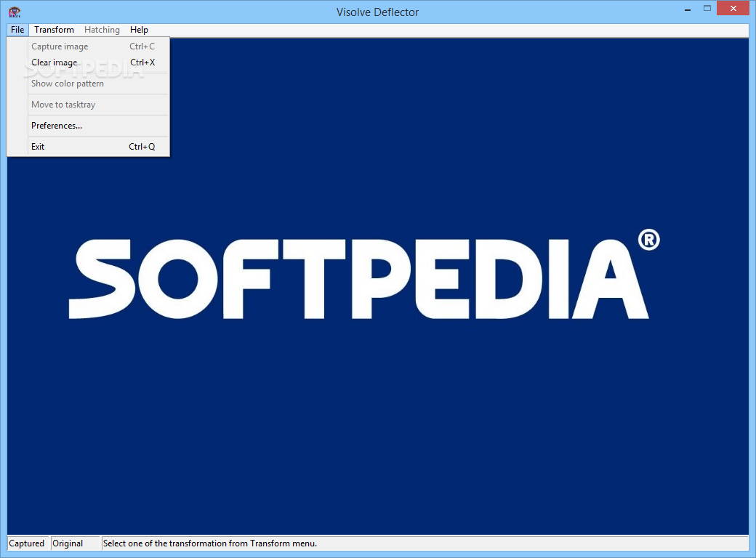Click the Captured status bar field

(x=28, y=543)
